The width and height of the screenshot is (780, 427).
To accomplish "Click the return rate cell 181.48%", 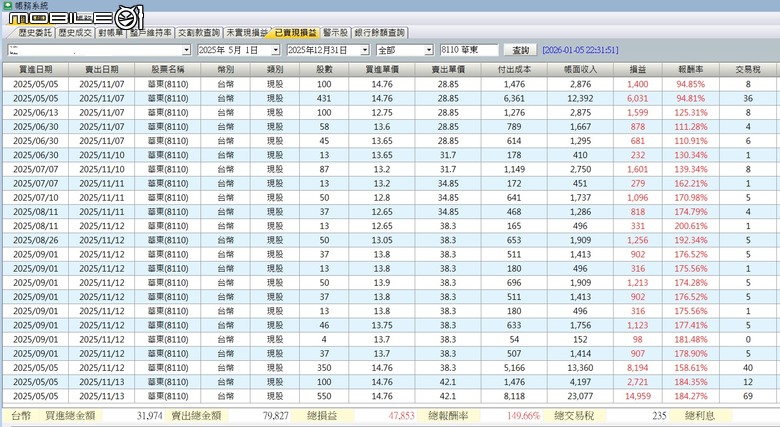I will 691,339.
